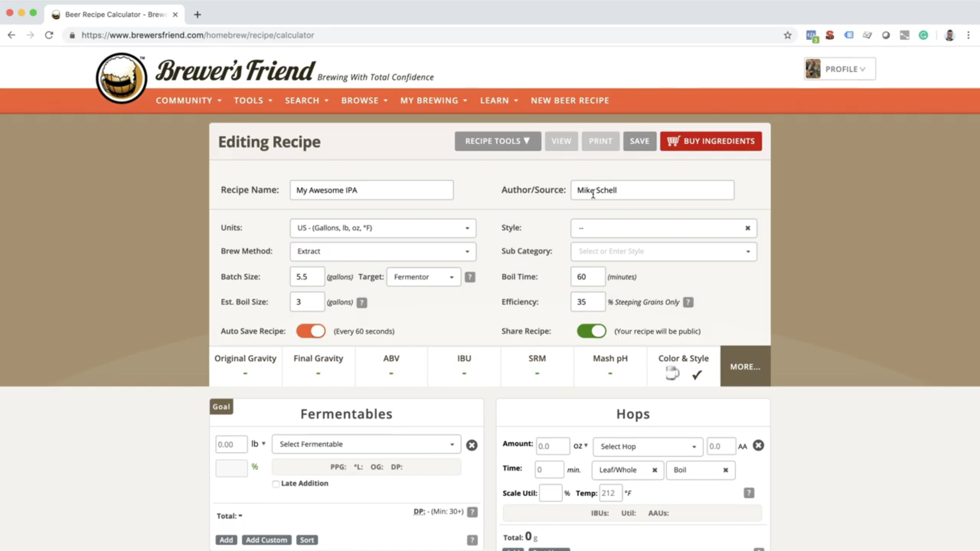
Task: Close the Beer Recipe Calculator tab
Action: click(x=175, y=14)
